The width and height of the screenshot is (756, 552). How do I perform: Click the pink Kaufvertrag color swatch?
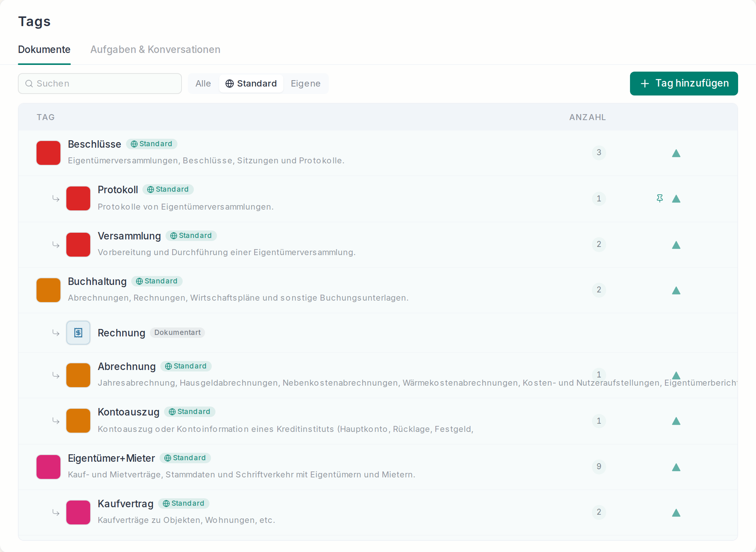point(78,512)
